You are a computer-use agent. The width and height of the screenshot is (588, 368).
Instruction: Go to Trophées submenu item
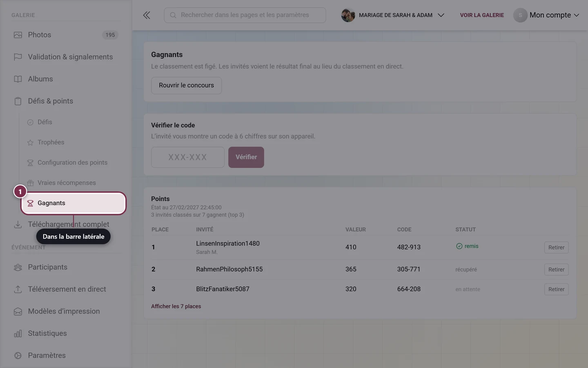click(x=51, y=142)
